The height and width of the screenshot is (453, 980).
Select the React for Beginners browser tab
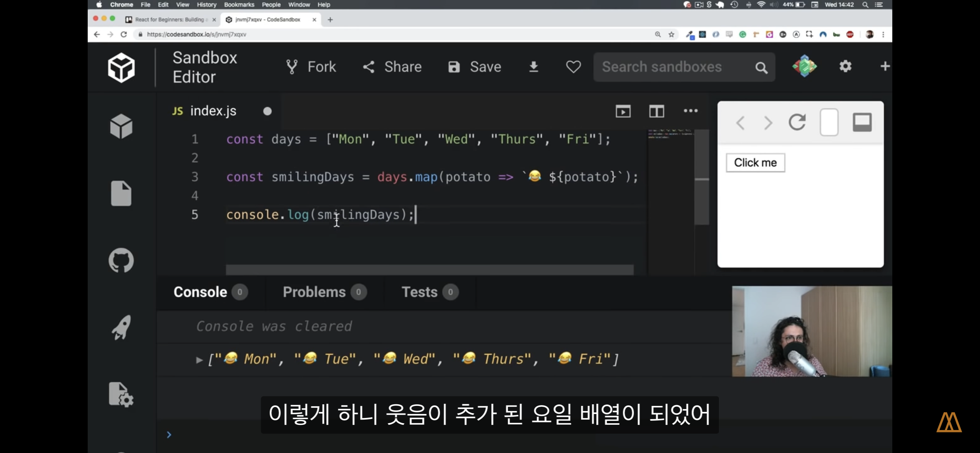pyautogui.click(x=171, y=19)
